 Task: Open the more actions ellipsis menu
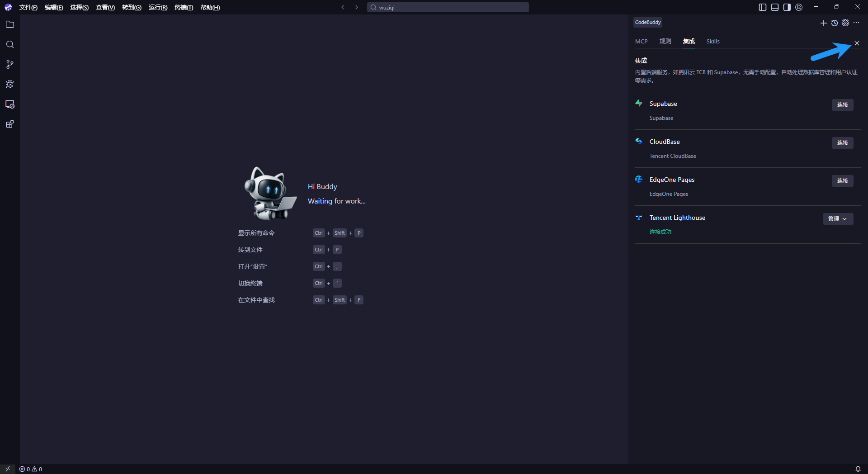click(856, 23)
